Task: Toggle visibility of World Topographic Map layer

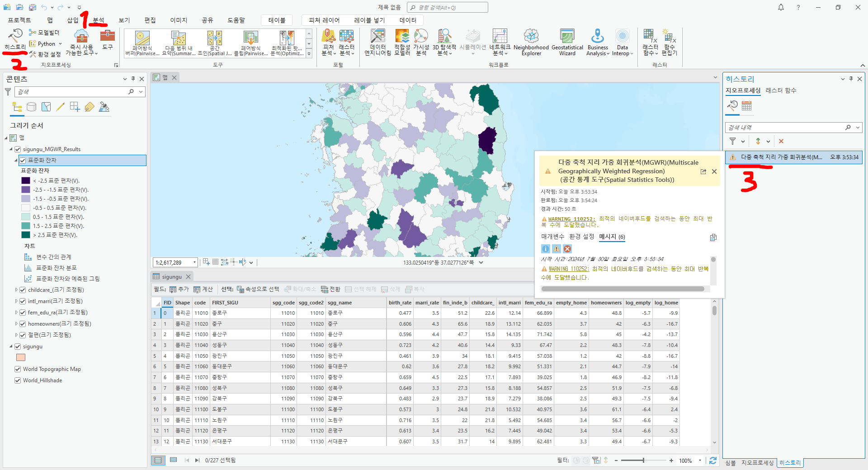Action: coord(18,369)
